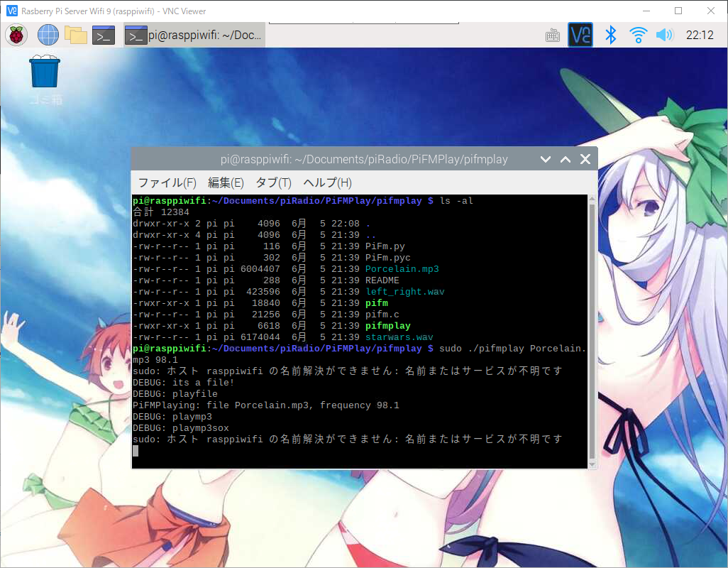
Task: Click the 'ls -al' command text
Action: pos(456,201)
